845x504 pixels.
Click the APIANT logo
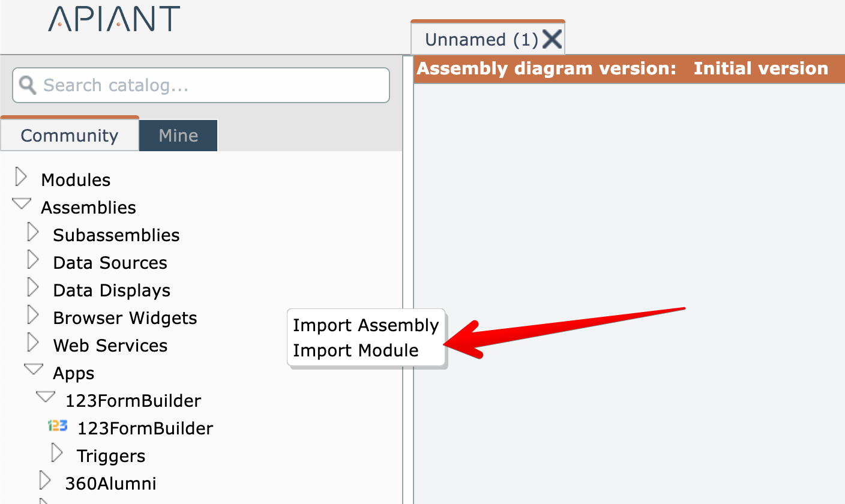114,19
